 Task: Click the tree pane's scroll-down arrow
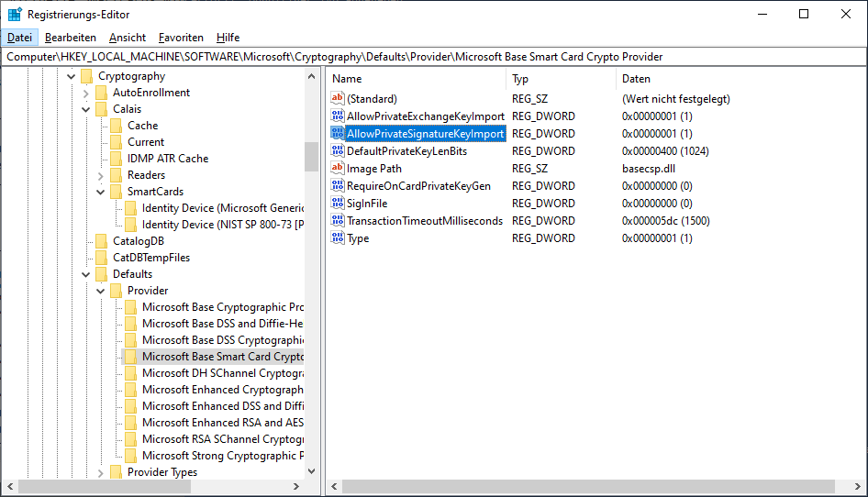click(x=311, y=471)
